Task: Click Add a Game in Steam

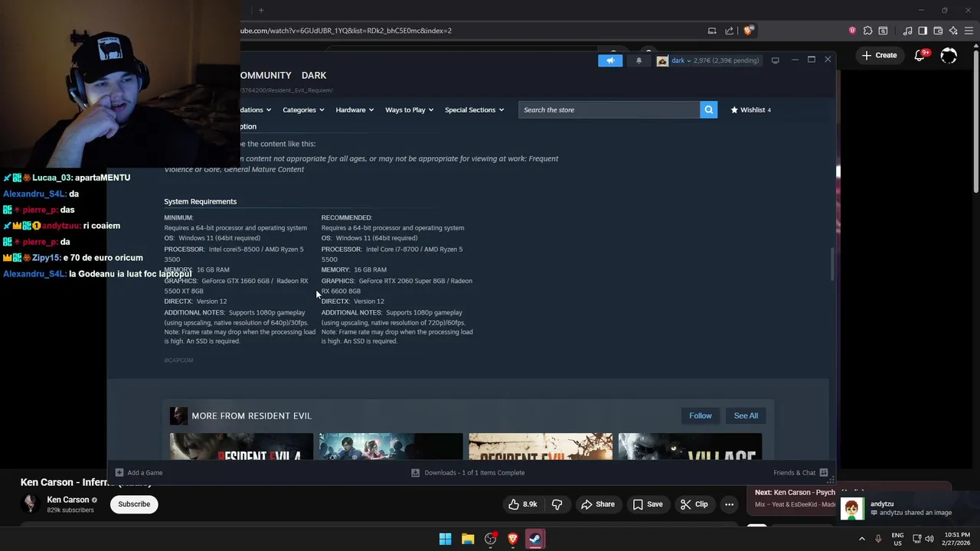Action: 139,472
